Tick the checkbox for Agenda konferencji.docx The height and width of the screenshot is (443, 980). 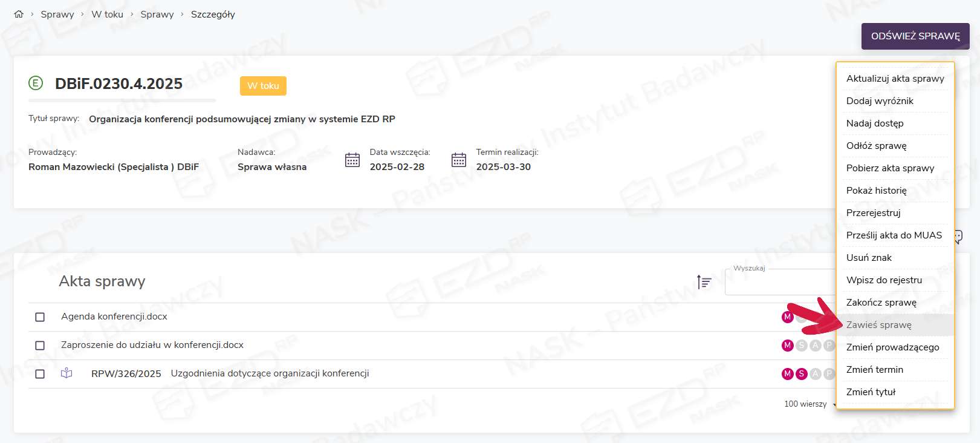[40, 317]
